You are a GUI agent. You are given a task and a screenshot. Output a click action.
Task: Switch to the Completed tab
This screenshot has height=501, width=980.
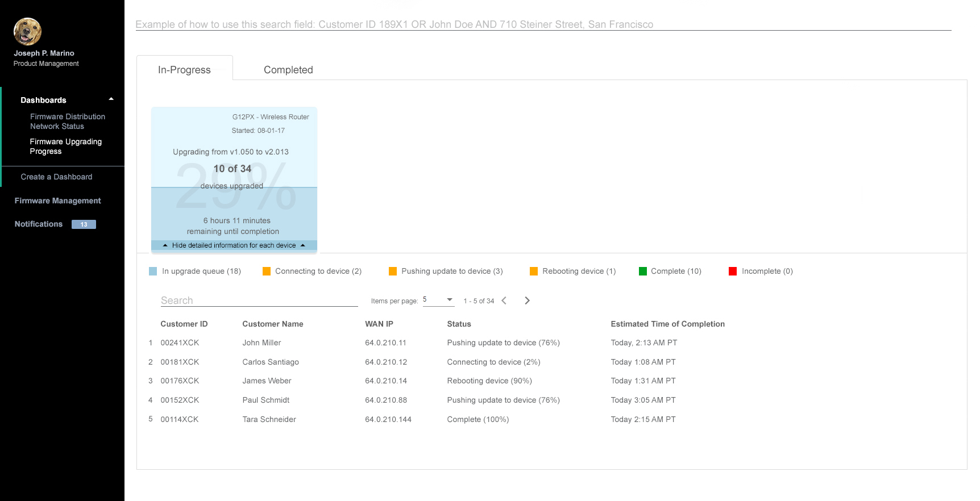point(288,70)
